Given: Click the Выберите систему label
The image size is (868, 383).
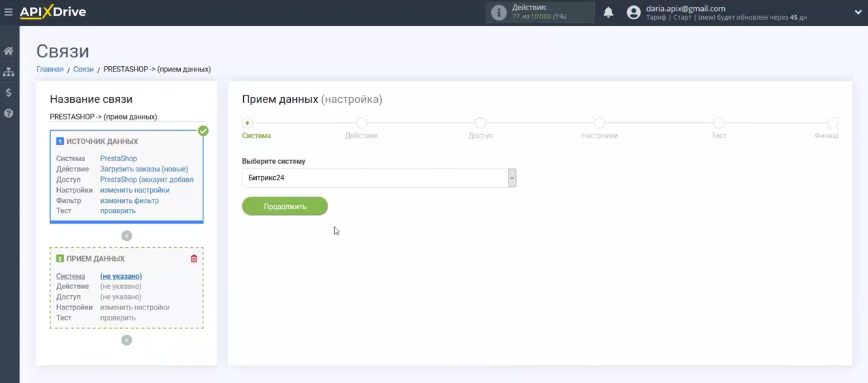Looking at the screenshot, I should coord(273,161).
